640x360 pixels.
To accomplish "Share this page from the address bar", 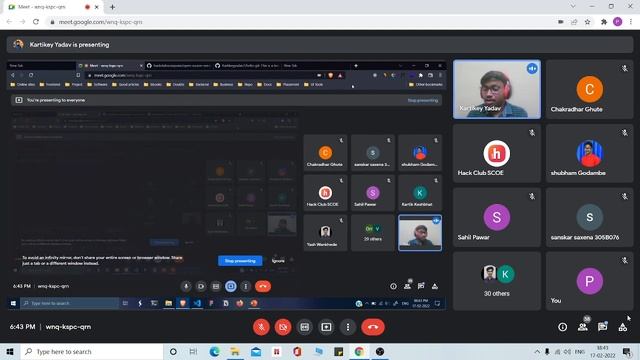I will point(574,22).
